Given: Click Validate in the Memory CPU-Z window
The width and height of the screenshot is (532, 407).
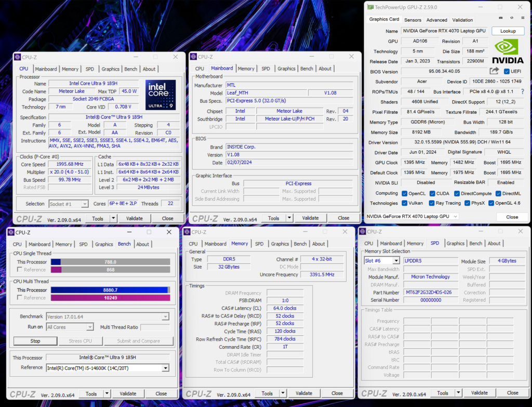Looking at the screenshot, I should (303, 393).
